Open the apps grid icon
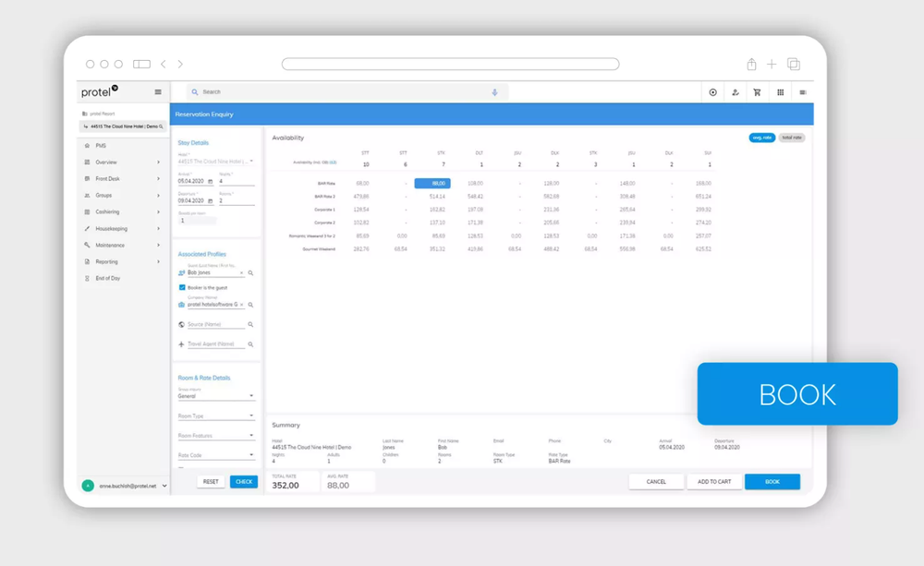 [780, 92]
